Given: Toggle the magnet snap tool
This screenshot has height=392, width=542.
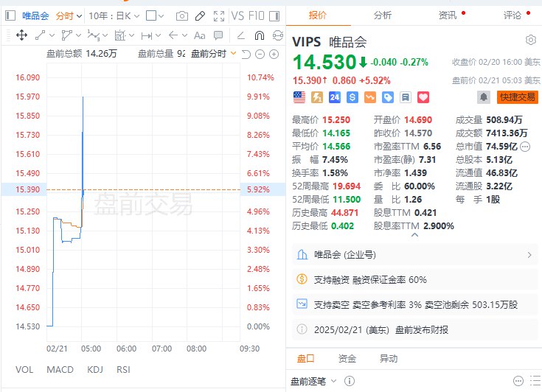Looking at the screenshot, I should (x=260, y=35).
